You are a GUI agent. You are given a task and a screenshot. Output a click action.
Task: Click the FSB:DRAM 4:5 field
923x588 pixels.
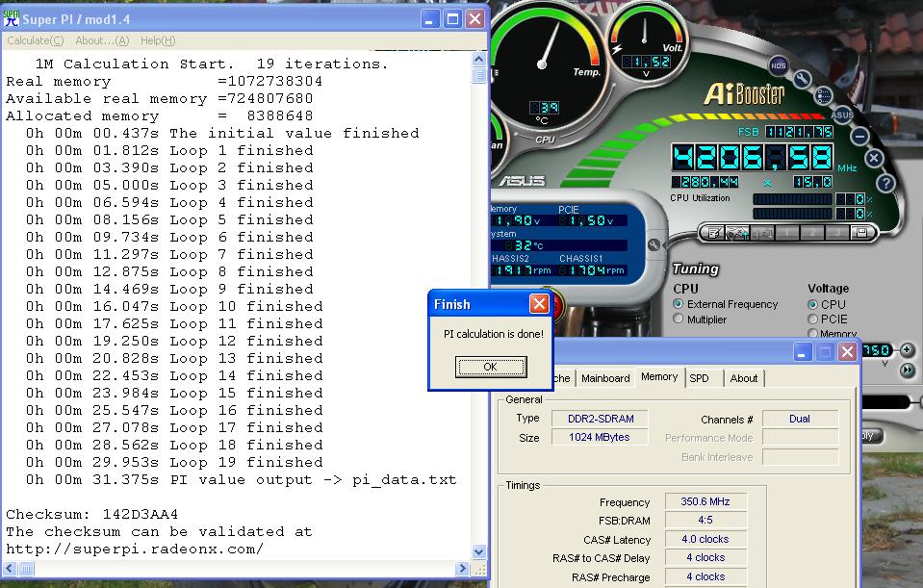(x=705, y=520)
